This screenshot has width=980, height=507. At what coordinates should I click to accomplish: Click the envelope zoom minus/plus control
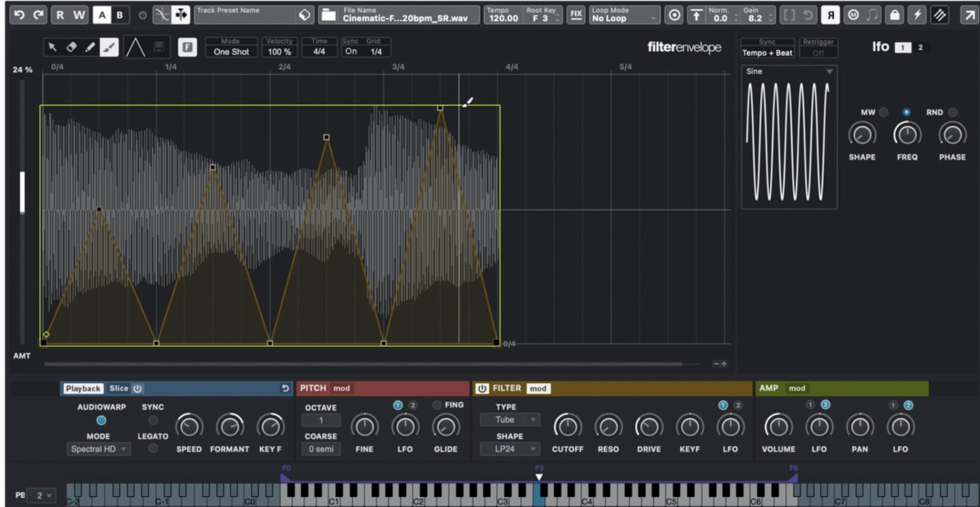click(x=720, y=364)
